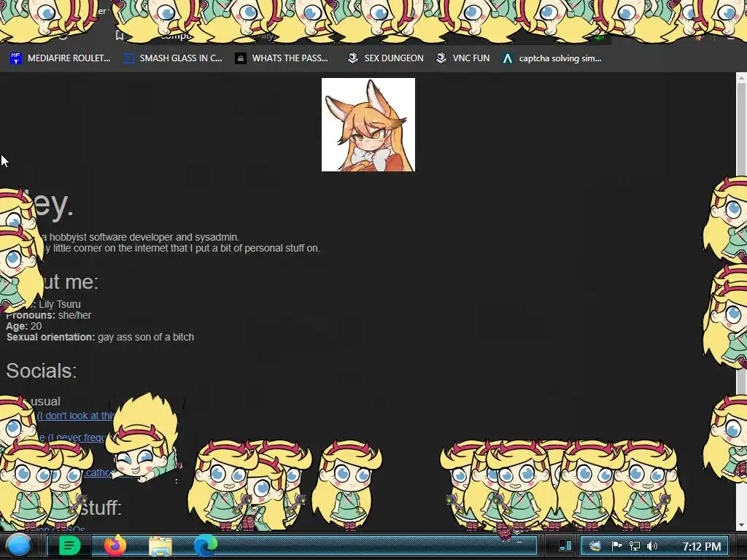Open the green app on the taskbar

coord(69,545)
